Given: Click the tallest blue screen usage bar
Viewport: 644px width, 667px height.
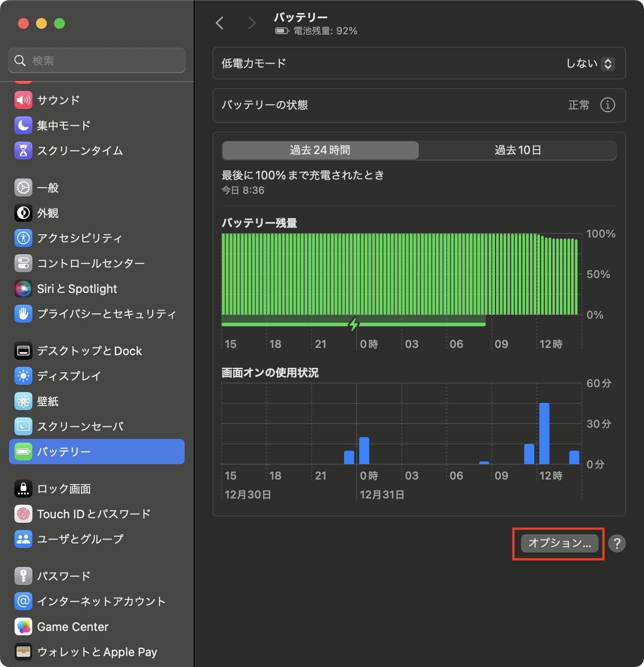Looking at the screenshot, I should 544,433.
